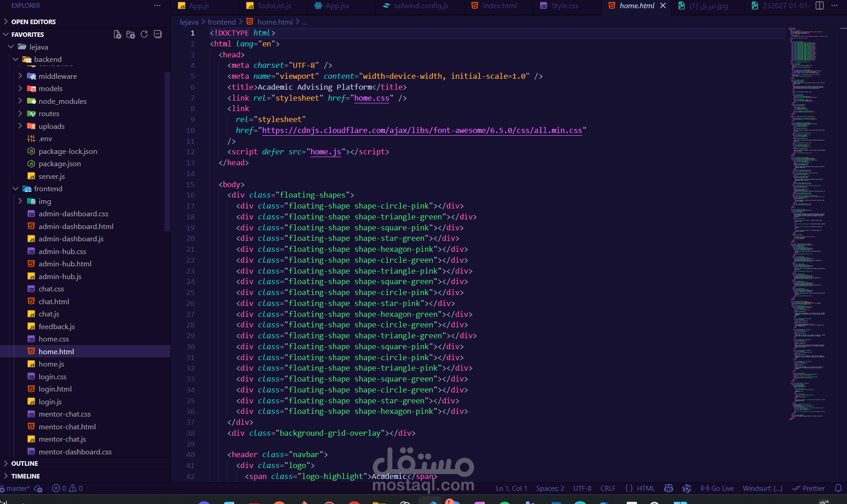The image size is (847, 504).
Task: Follow the home.js script link in code
Action: coord(326,152)
